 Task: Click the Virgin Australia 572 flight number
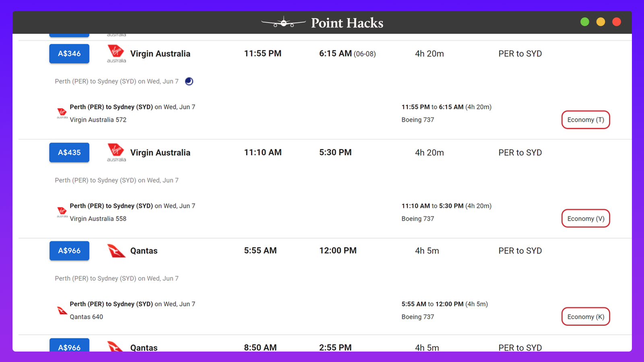(x=98, y=120)
